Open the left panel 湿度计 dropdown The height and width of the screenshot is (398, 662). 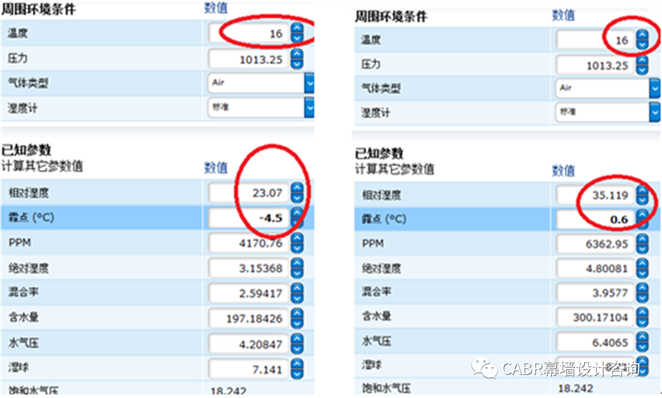309,108
